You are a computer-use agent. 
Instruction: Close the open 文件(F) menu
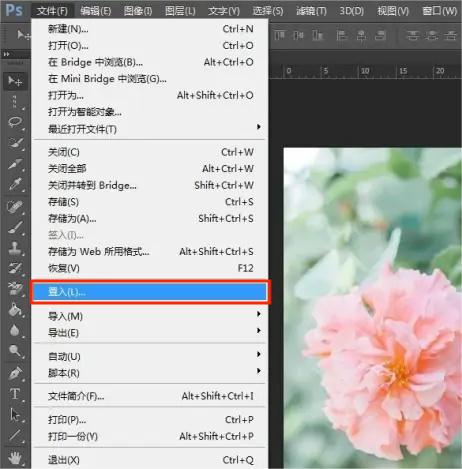[52, 11]
